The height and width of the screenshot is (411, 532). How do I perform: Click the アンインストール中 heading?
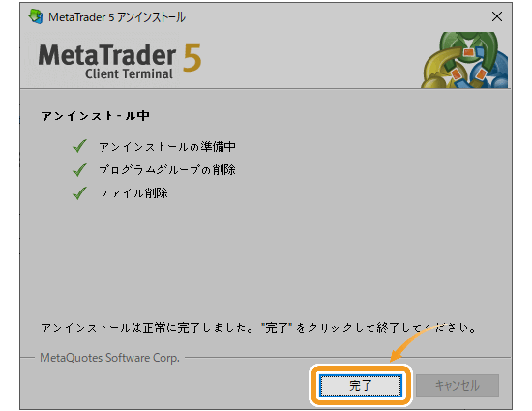pyautogui.click(x=95, y=117)
